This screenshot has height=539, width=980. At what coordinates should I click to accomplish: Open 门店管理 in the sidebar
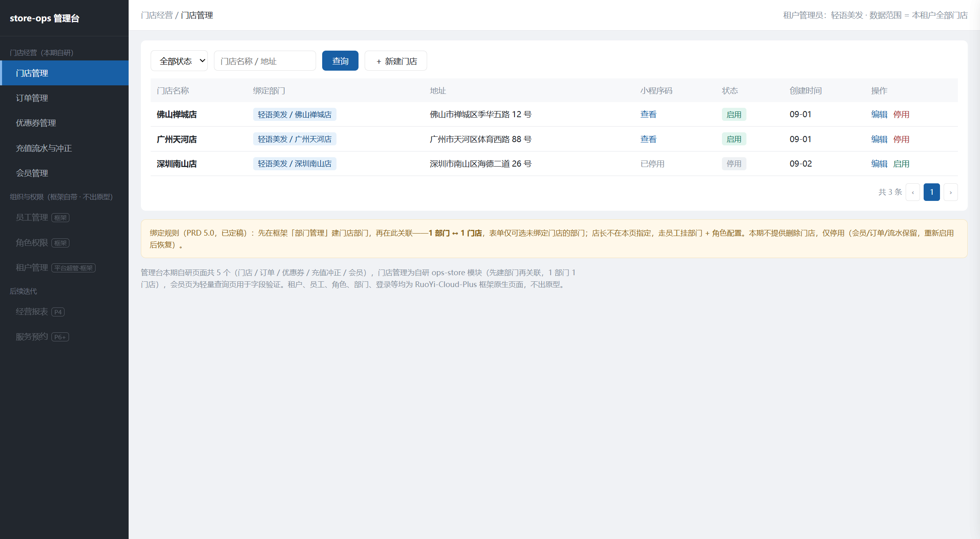click(64, 73)
